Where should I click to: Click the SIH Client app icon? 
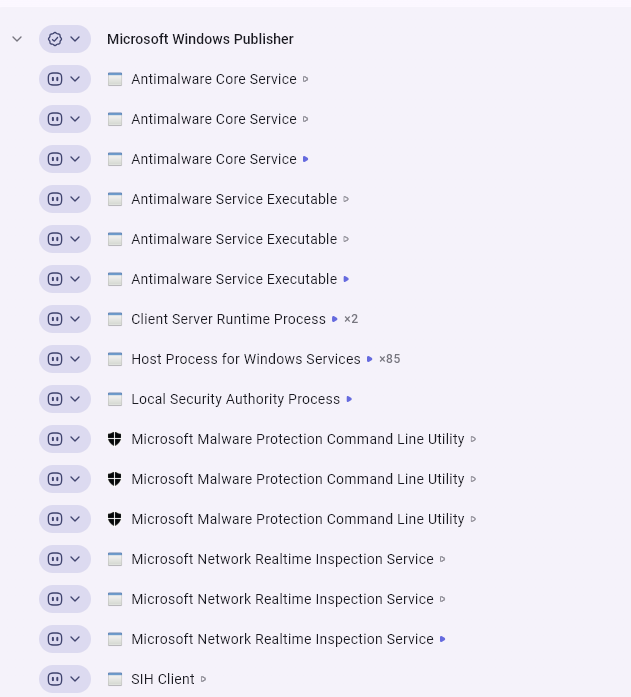[115, 679]
